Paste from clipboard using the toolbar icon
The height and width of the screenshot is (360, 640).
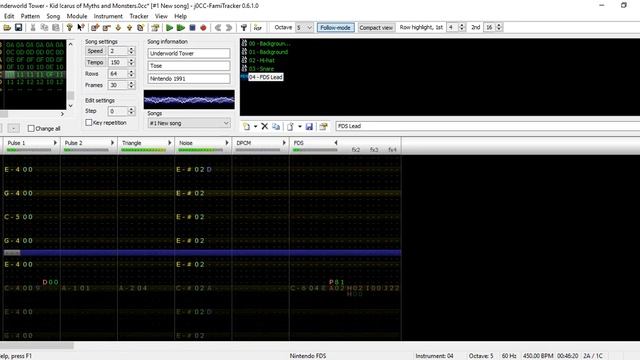[x=56, y=28]
